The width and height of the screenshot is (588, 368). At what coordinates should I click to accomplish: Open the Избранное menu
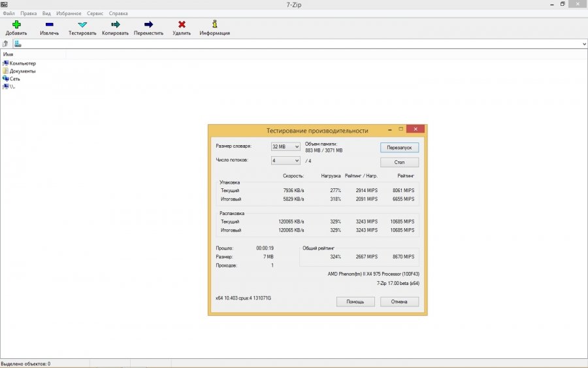(x=69, y=13)
